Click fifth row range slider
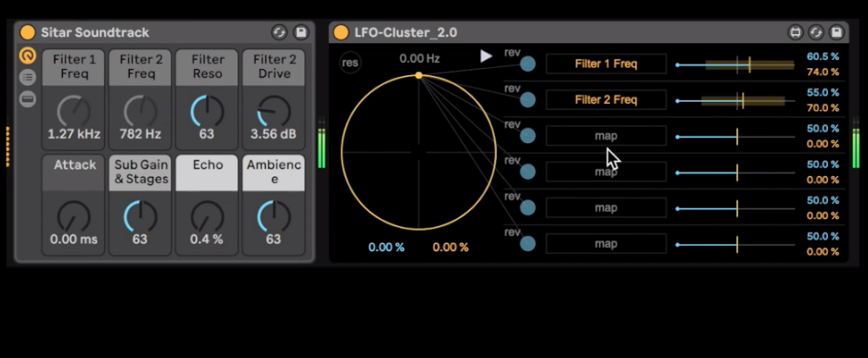 [x=735, y=209]
